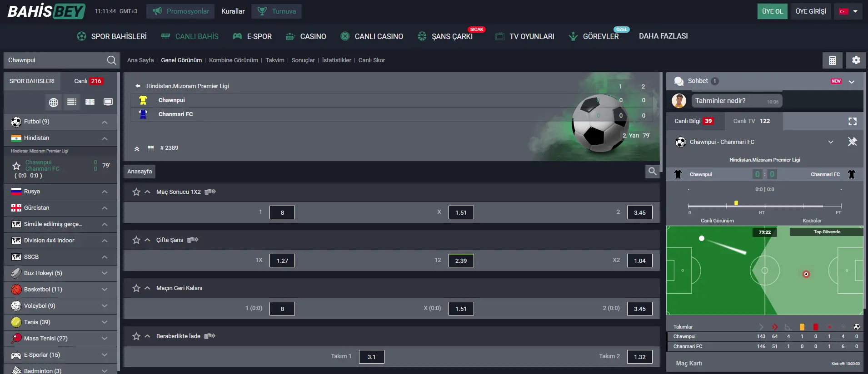Click the ÜYE GİRİŞİ login button
Screen dimensions: 868x374
(x=811, y=11)
